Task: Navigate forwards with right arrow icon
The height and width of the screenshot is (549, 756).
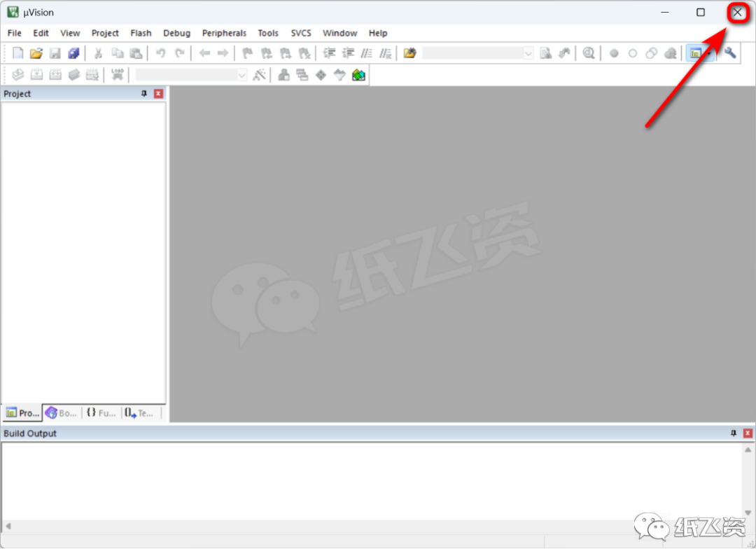Action: point(223,53)
